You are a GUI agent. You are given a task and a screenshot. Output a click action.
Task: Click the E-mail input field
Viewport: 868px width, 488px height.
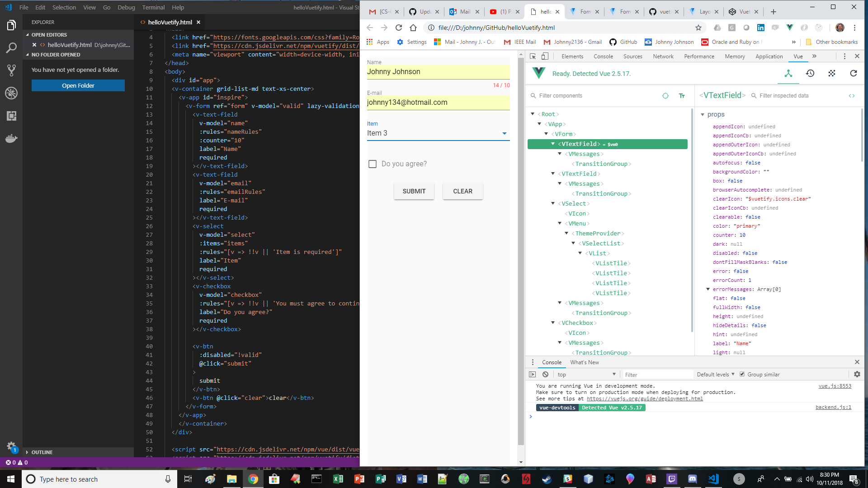(438, 103)
